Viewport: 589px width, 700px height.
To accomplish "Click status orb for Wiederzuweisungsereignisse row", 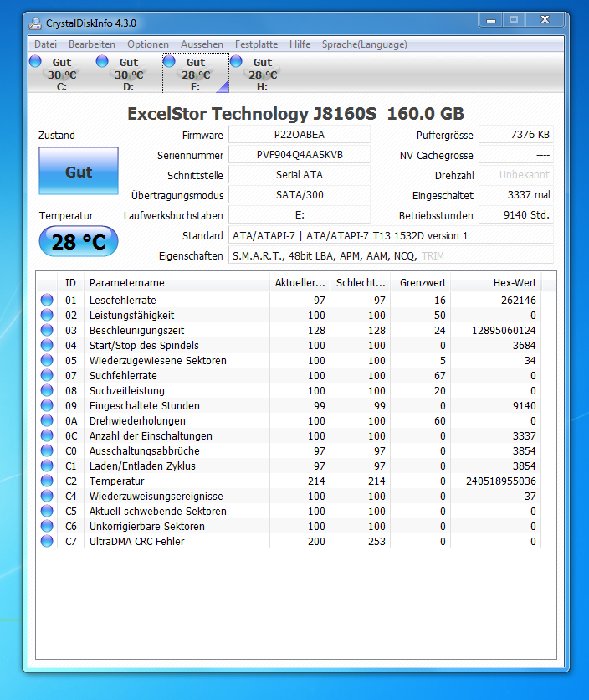I will coord(47,496).
